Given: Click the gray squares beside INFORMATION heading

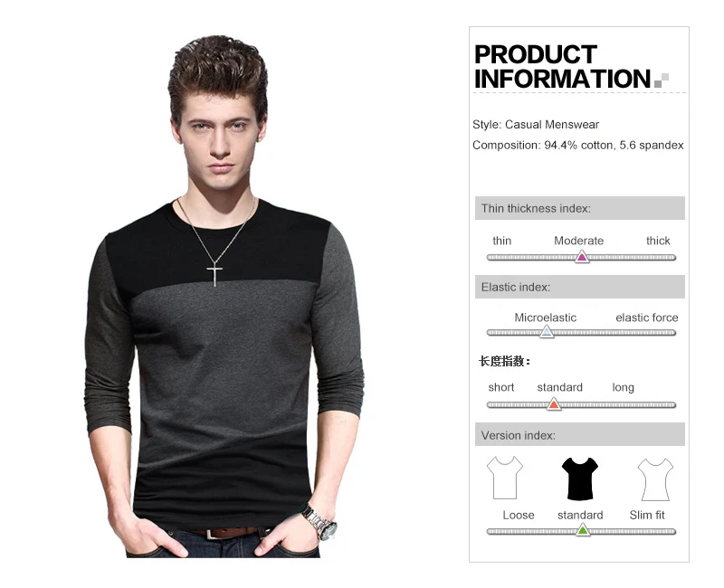Looking at the screenshot, I should pyautogui.click(x=662, y=81).
